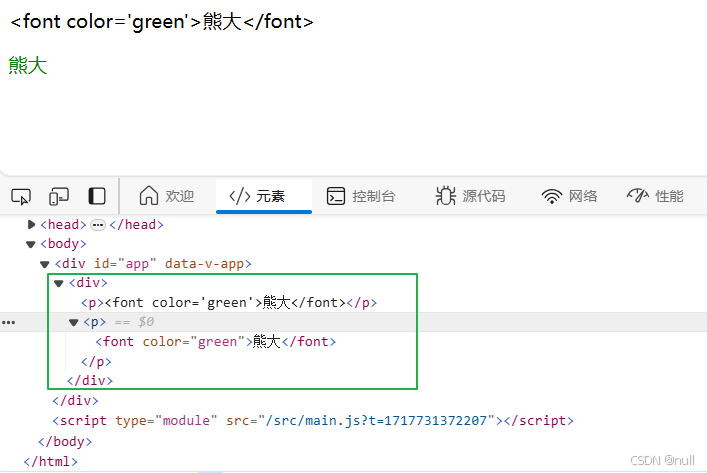Collapse the body node arrow

coord(31,244)
